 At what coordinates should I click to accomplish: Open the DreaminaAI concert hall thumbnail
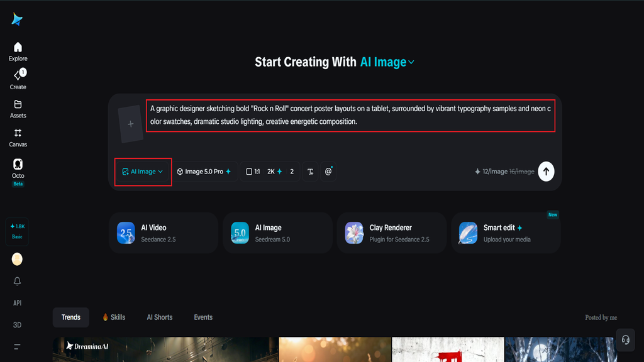(x=165, y=349)
